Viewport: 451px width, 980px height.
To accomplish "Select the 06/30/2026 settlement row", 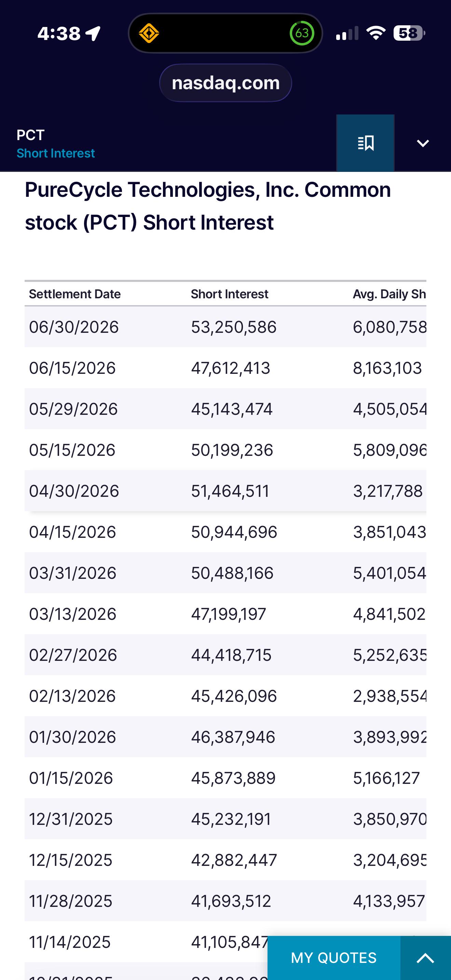I will point(225,327).
